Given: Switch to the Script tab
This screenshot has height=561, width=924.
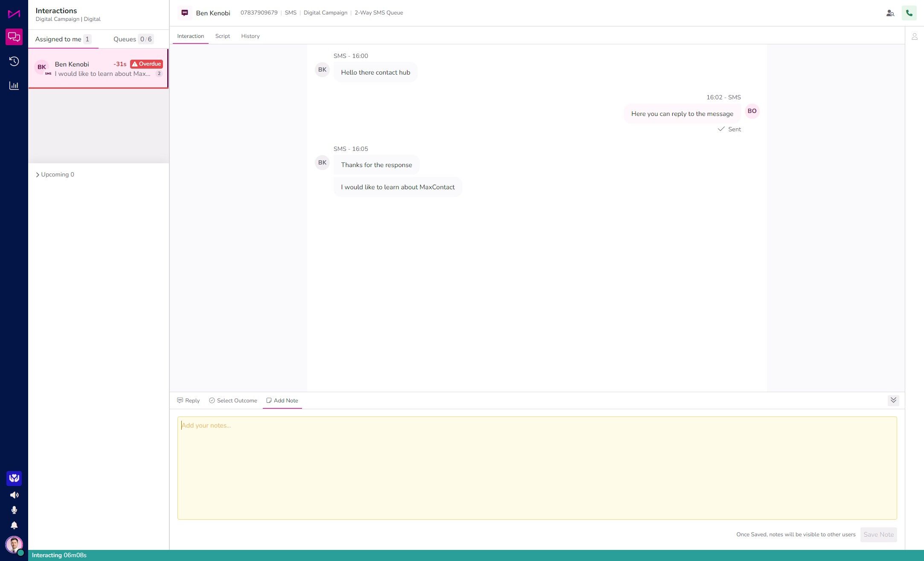Looking at the screenshot, I should tap(222, 36).
